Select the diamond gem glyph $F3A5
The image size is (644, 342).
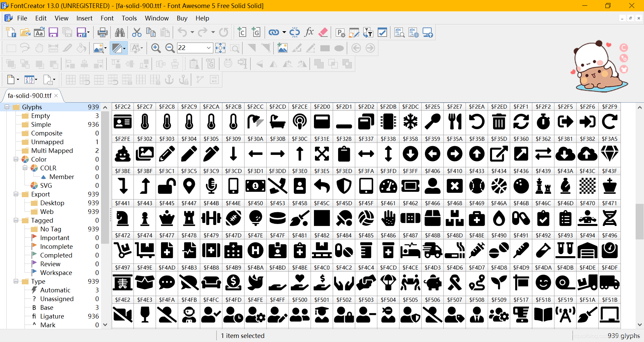610,154
